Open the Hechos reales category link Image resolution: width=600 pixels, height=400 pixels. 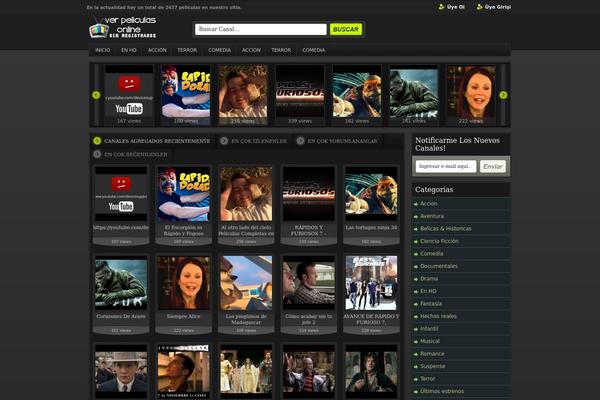(x=438, y=316)
